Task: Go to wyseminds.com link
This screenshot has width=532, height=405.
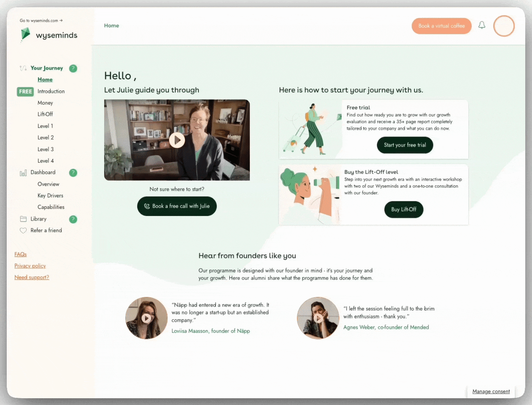Action: (41, 21)
